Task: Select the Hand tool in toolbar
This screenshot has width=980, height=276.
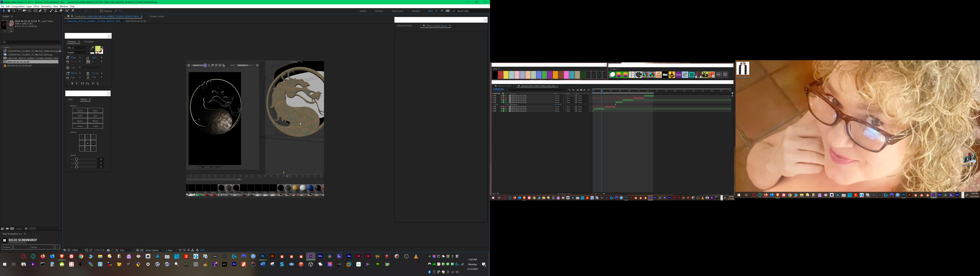Action: point(9,11)
